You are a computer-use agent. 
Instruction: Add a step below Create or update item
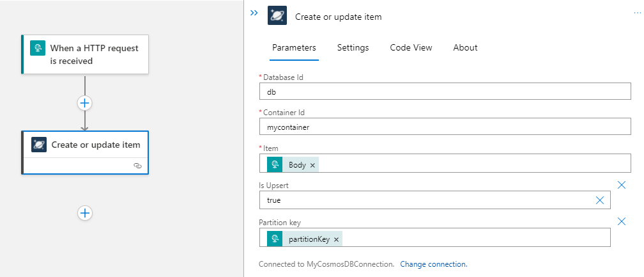tap(84, 213)
